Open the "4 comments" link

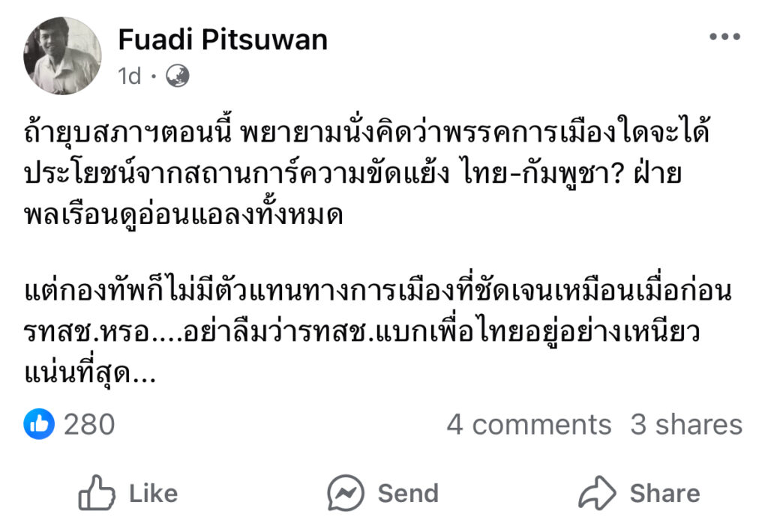point(529,425)
